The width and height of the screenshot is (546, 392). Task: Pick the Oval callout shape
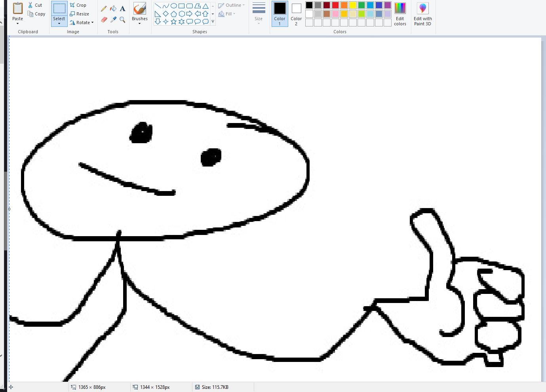tap(198, 22)
